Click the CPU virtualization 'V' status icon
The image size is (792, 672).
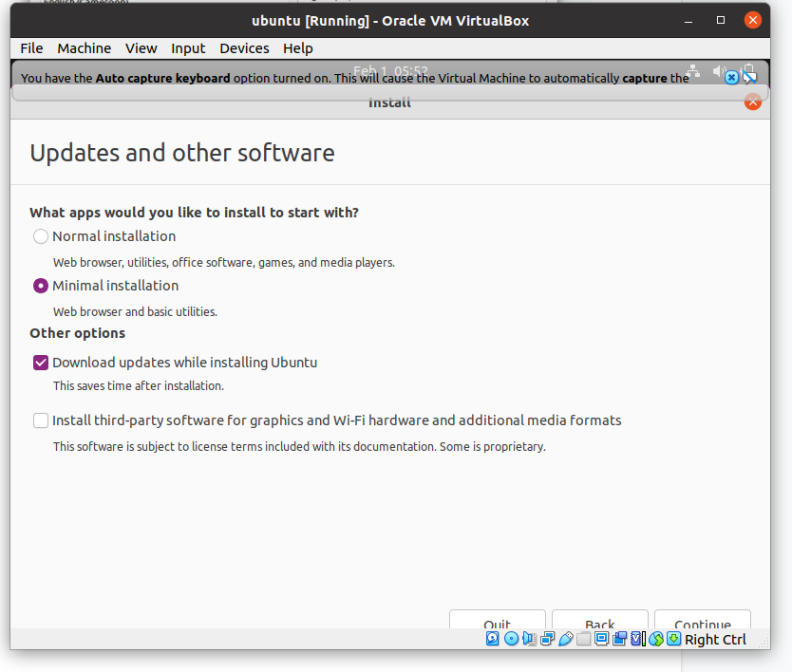(638, 639)
